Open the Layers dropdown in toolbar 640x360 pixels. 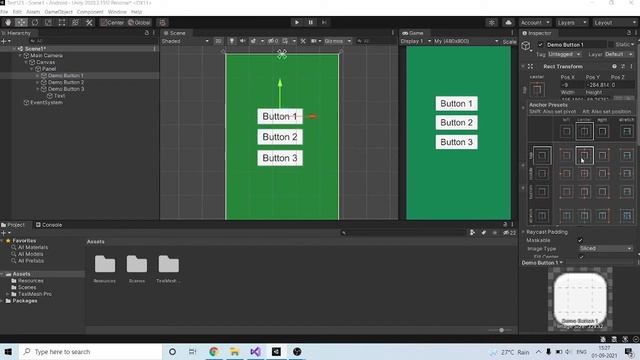pos(572,22)
